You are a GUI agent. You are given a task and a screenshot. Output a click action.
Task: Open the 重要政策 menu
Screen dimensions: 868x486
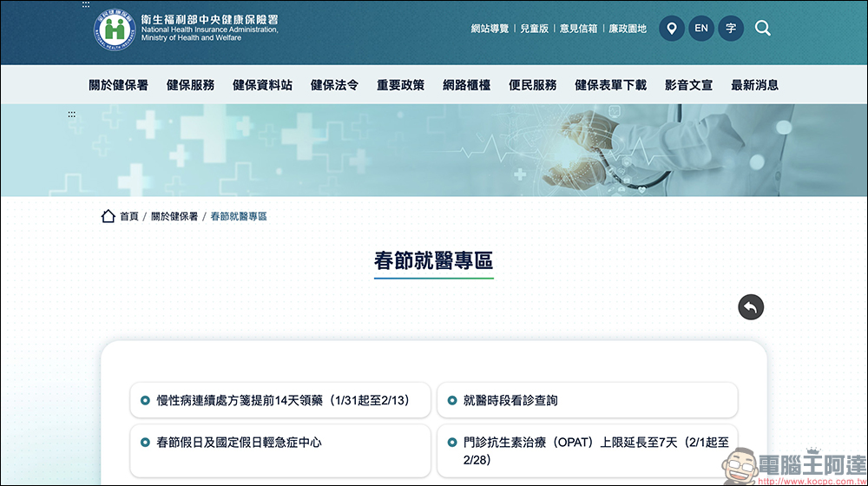coord(400,85)
